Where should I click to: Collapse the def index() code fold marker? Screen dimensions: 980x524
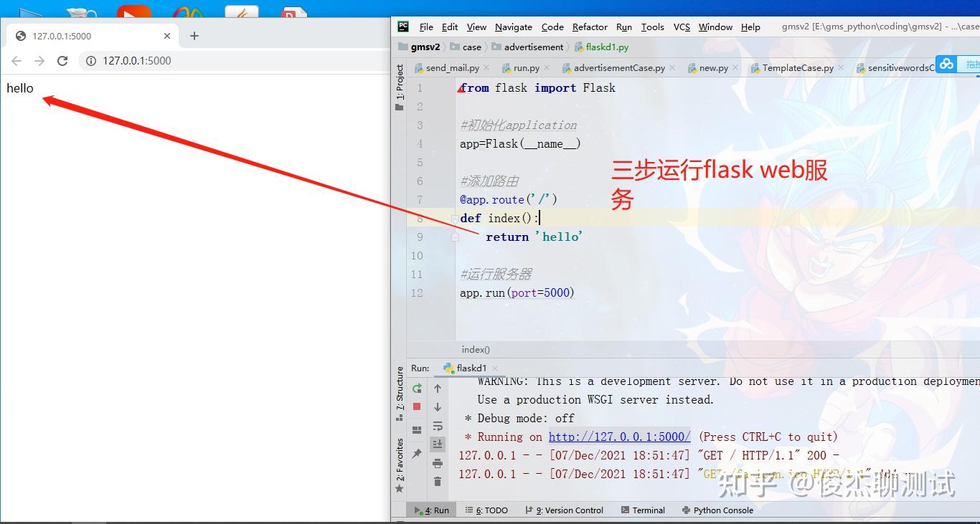pos(455,218)
